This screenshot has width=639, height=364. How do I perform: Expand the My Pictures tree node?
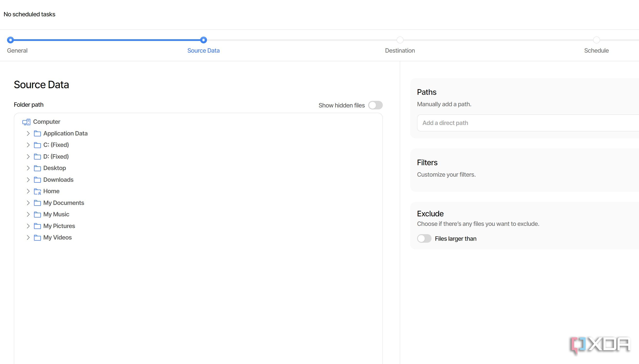(28, 226)
